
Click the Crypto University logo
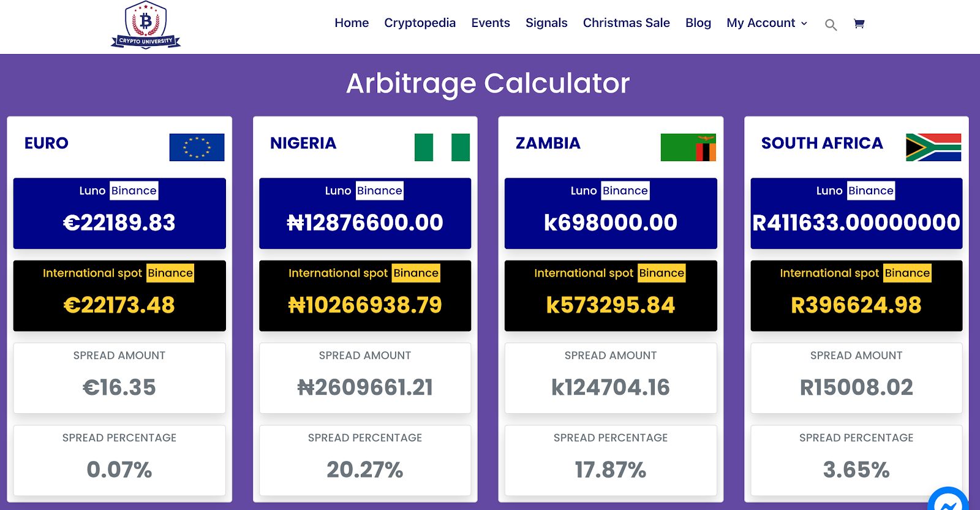coord(146,25)
